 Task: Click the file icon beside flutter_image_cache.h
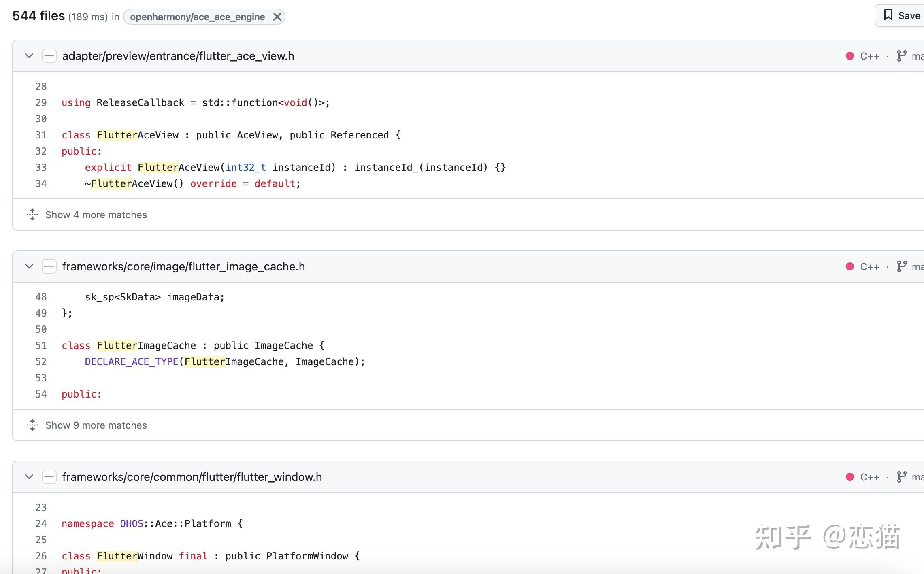49,266
